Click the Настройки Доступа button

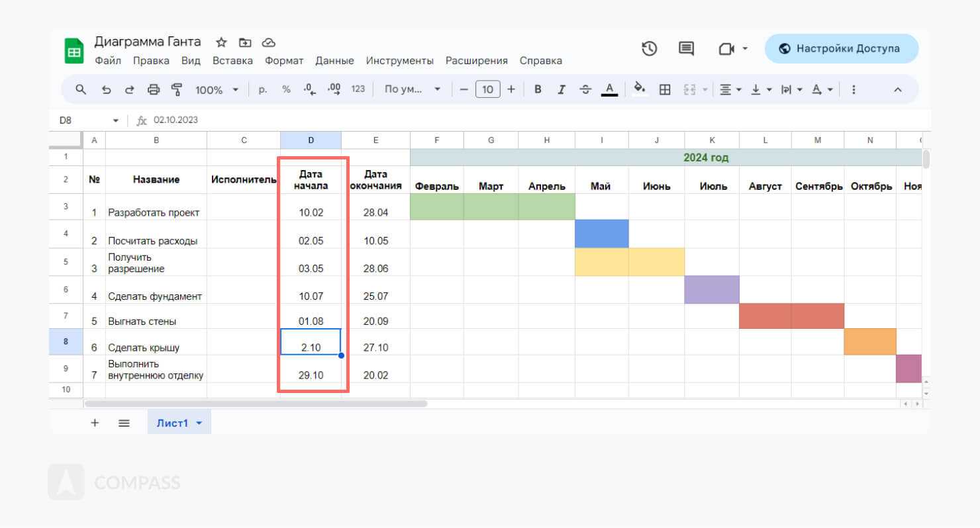841,48
